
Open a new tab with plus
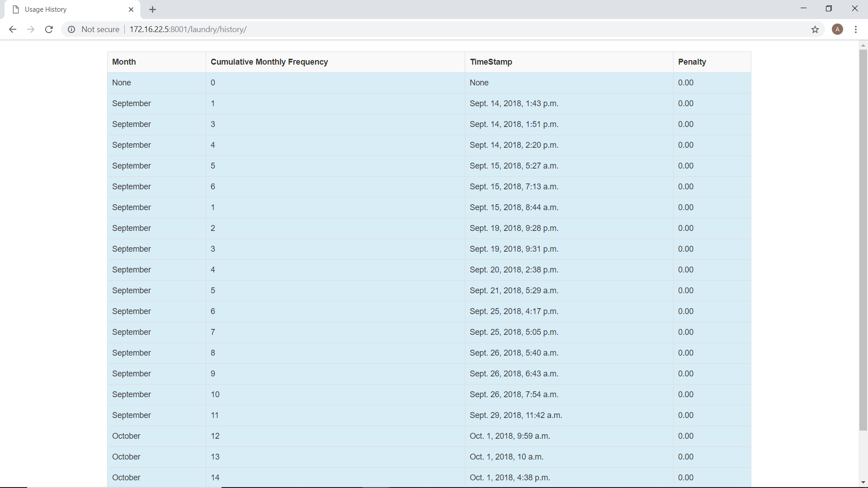point(152,9)
